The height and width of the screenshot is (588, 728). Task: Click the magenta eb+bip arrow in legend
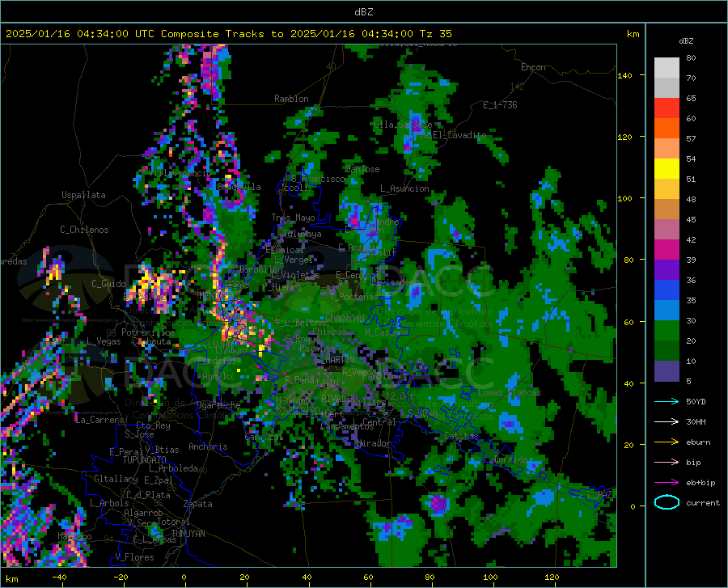click(x=667, y=483)
